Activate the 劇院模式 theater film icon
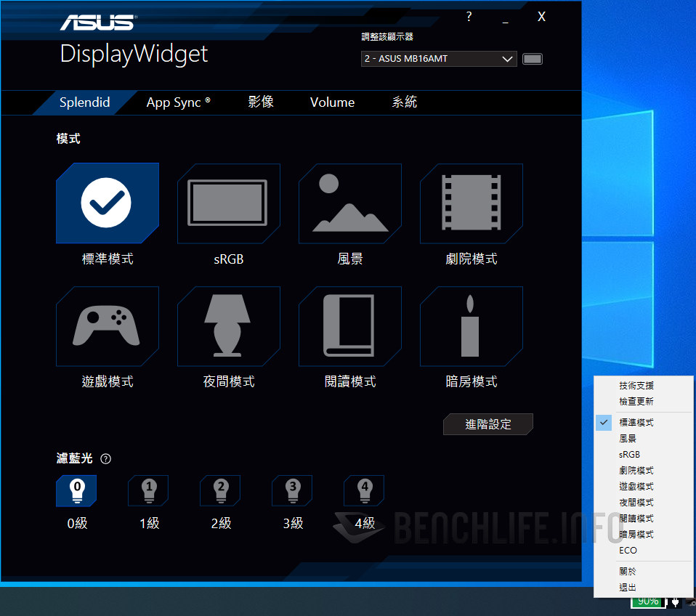This screenshot has height=616, width=696. pos(471,203)
